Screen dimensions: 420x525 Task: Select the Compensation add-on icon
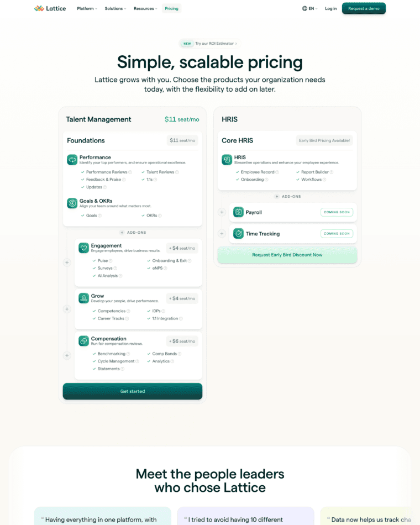(x=83, y=341)
